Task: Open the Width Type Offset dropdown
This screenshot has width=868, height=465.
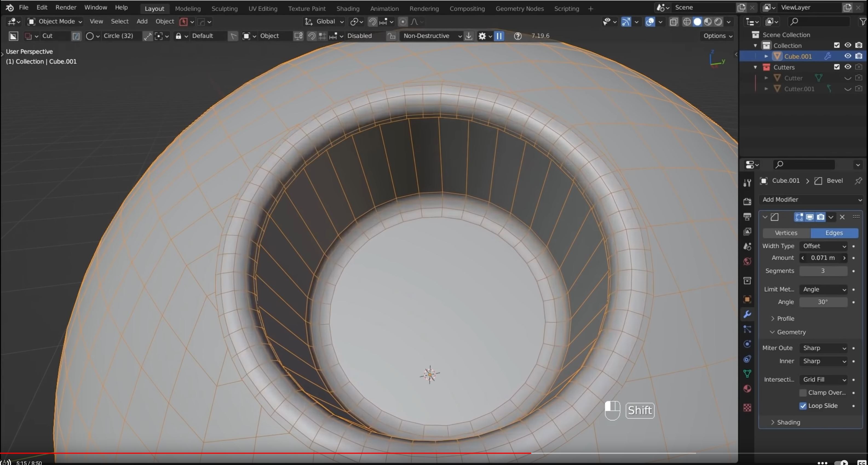Action: (x=824, y=246)
